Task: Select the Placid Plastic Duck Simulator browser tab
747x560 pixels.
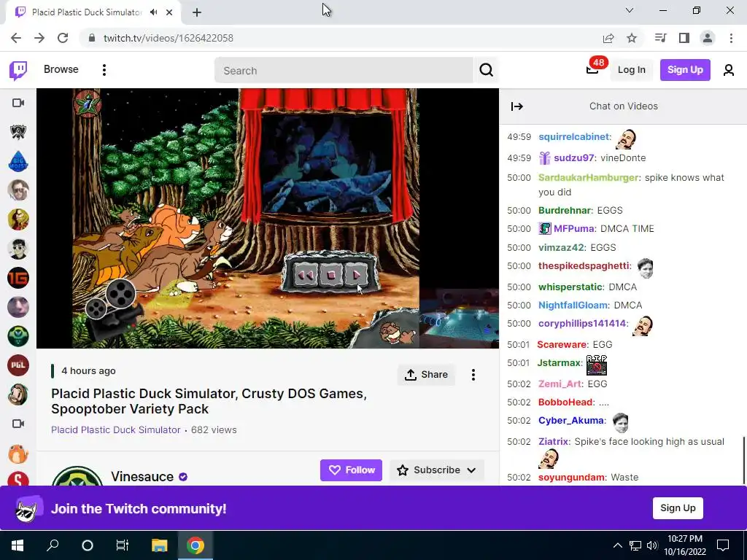Action: 87,12
